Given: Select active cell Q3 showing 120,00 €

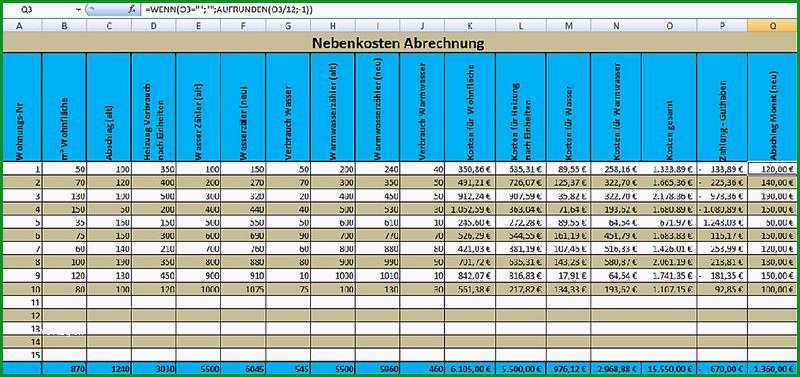Looking at the screenshot, I should (772, 169).
